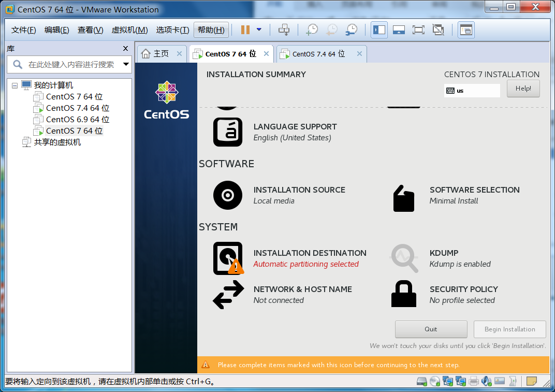This screenshot has height=392, width=555.
Task: Switch to the CentOS 7.4 64 位 tab
Action: [318, 54]
